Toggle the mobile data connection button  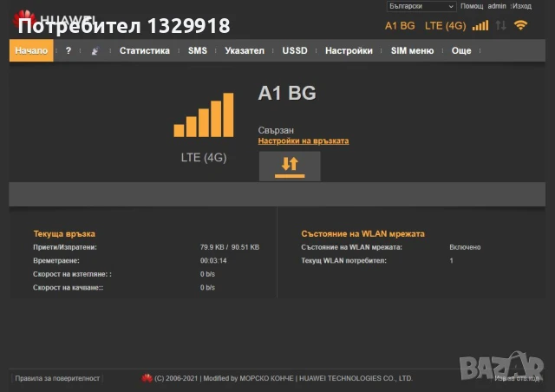pyautogui.click(x=290, y=167)
